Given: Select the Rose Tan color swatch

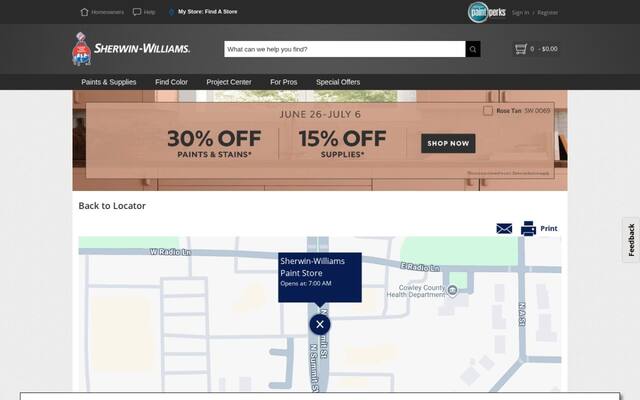Looking at the screenshot, I should [488, 111].
